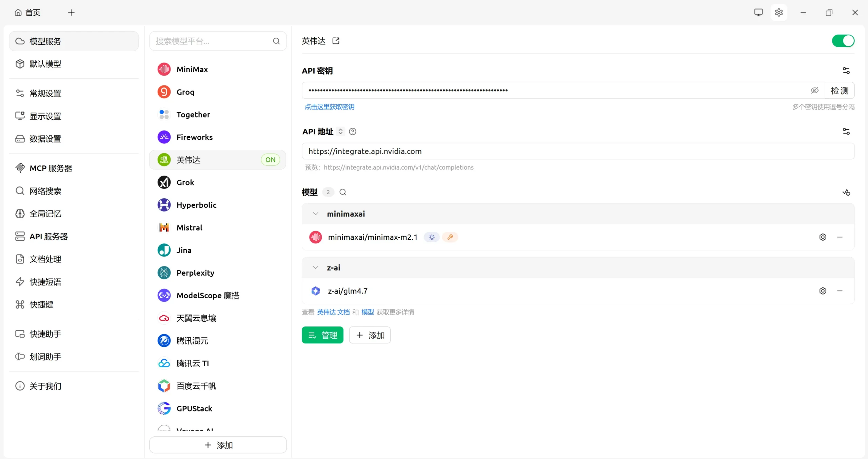The width and height of the screenshot is (868, 459).
Task: Click the reasoning bulb badge on minimax-m2.1
Action: 431,237
